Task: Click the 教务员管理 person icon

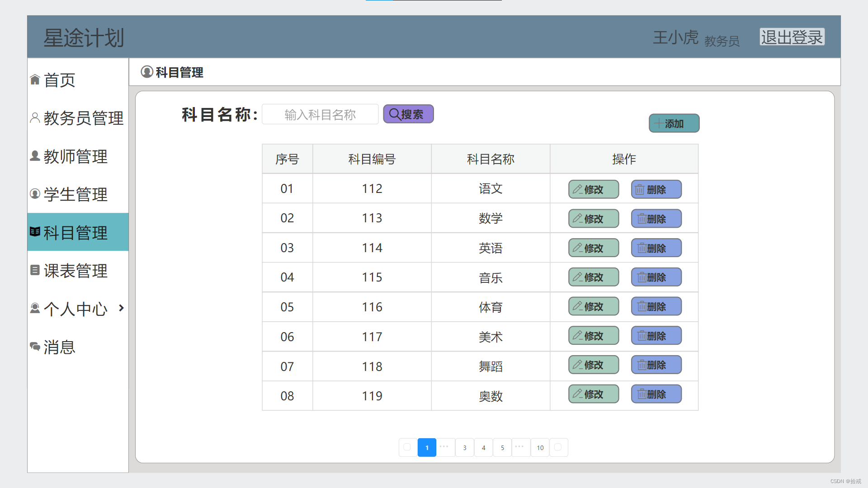Action: [35, 118]
